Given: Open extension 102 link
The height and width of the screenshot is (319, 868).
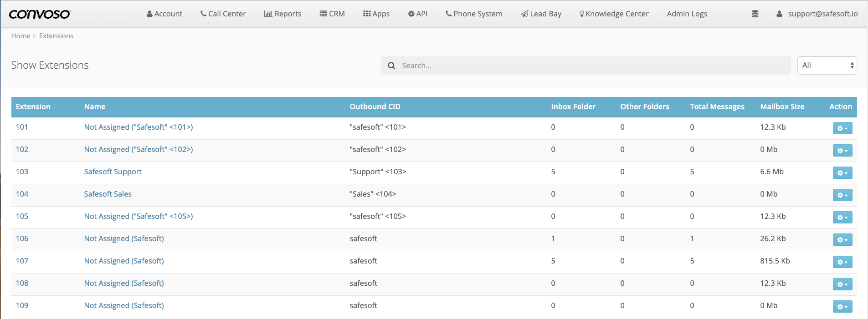Looking at the screenshot, I should (22, 150).
